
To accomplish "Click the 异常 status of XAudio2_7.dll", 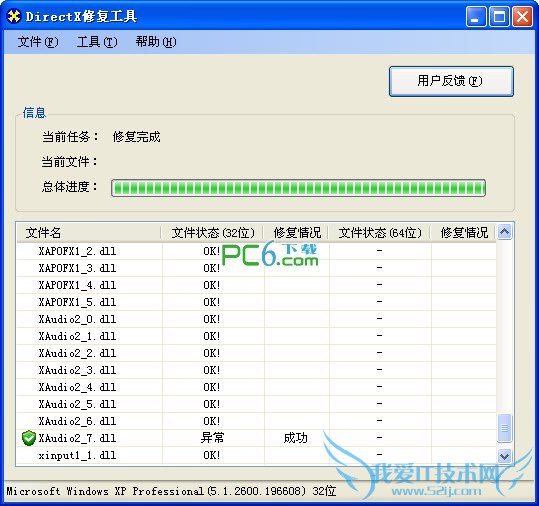I will click(212, 438).
